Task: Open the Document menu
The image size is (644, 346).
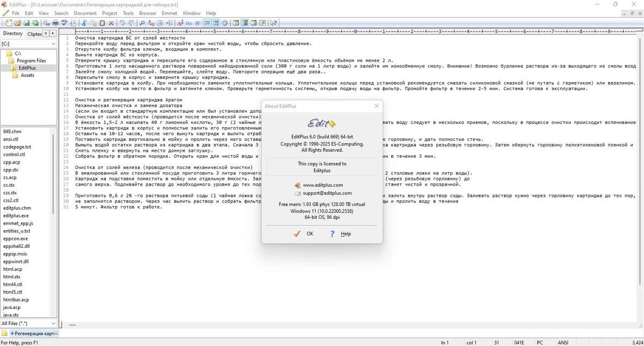Action: pos(85,13)
